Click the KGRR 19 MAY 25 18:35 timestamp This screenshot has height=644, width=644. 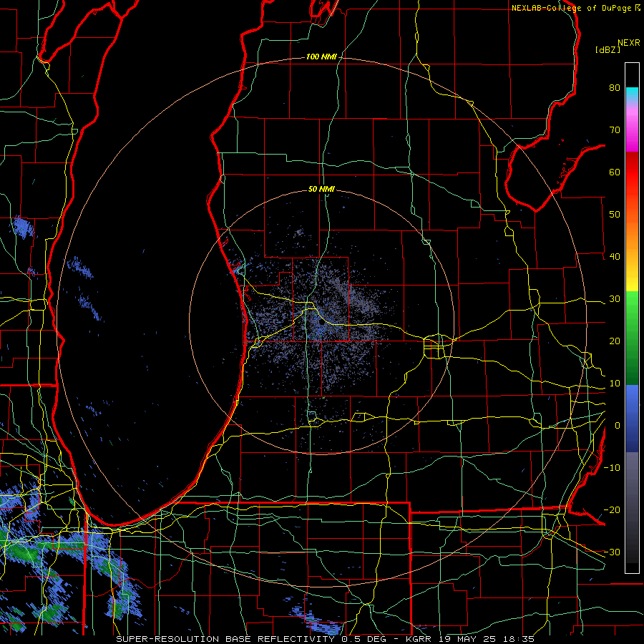469,639
